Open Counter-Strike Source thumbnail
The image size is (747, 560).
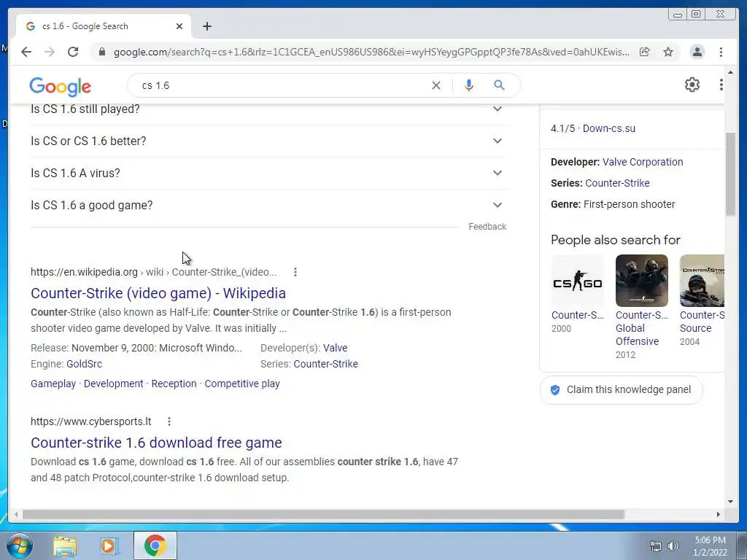click(703, 281)
